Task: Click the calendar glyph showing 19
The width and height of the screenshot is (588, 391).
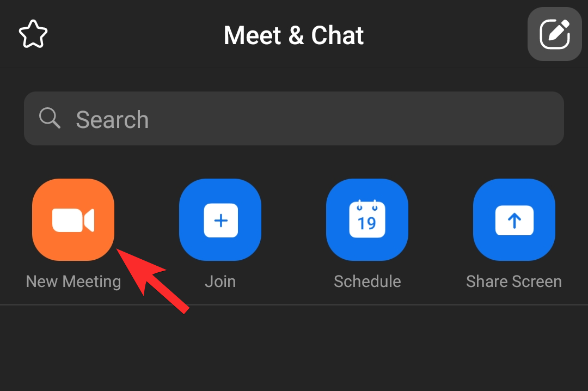Action: 367,219
